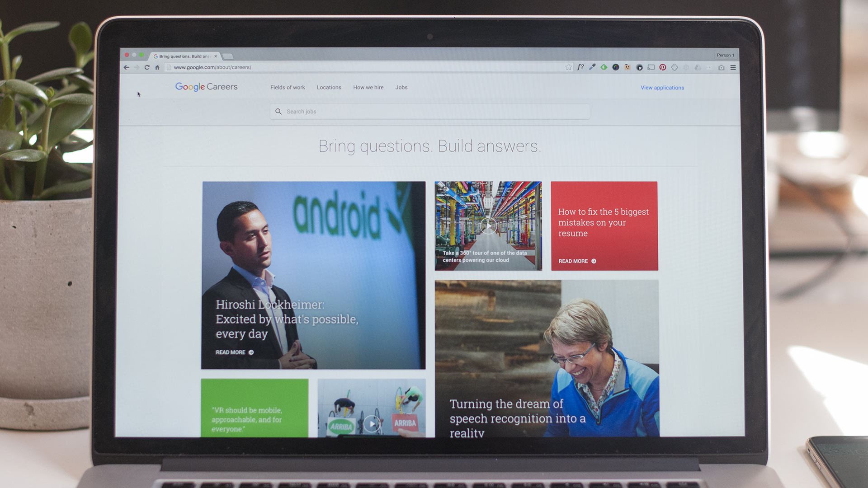The width and height of the screenshot is (868, 488).
Task: Click the 'f?' font identifier extension icon
Action: tap(581, 67)
